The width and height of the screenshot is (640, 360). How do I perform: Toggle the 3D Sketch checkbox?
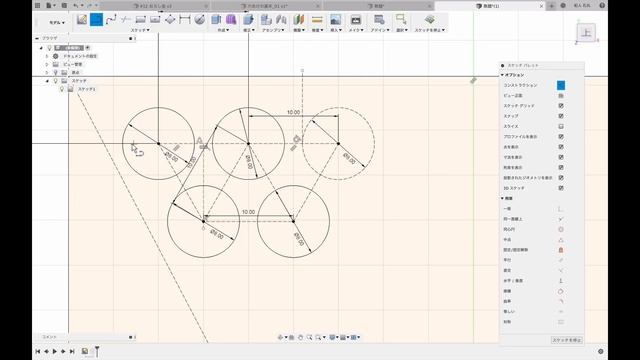[561, 188]
